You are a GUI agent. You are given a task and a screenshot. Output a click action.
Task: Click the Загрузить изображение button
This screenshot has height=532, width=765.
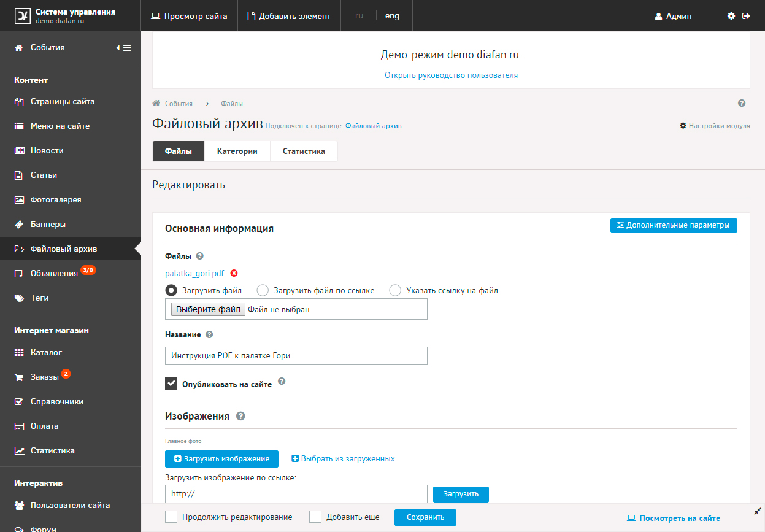(x=221, y=458)
